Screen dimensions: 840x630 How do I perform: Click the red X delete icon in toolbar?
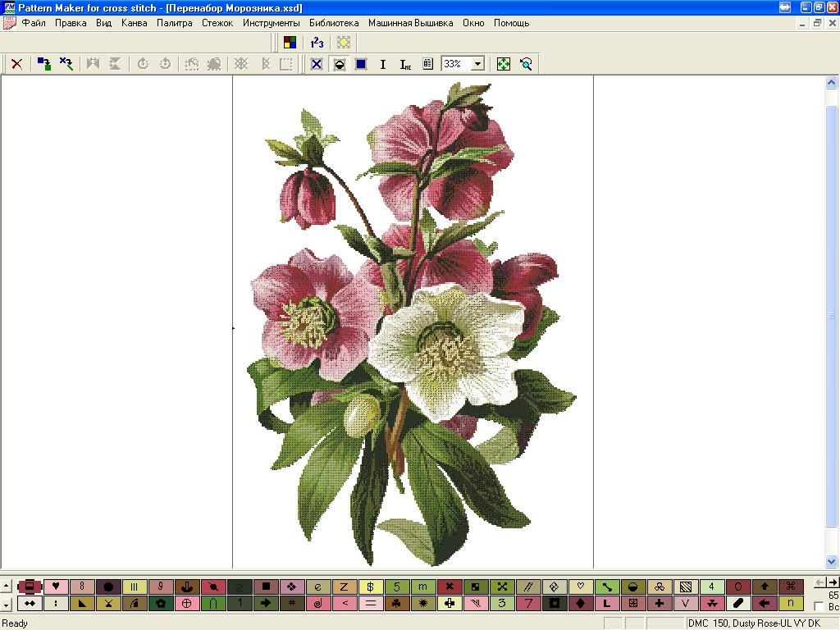point(16,64)
